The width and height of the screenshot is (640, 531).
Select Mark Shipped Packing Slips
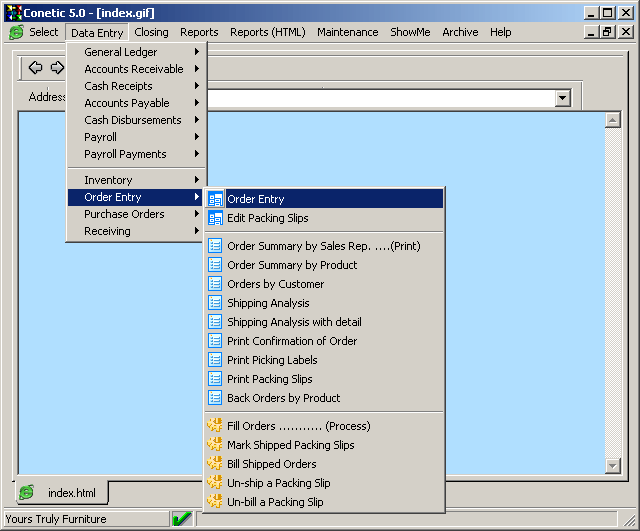tap(290, 445)
